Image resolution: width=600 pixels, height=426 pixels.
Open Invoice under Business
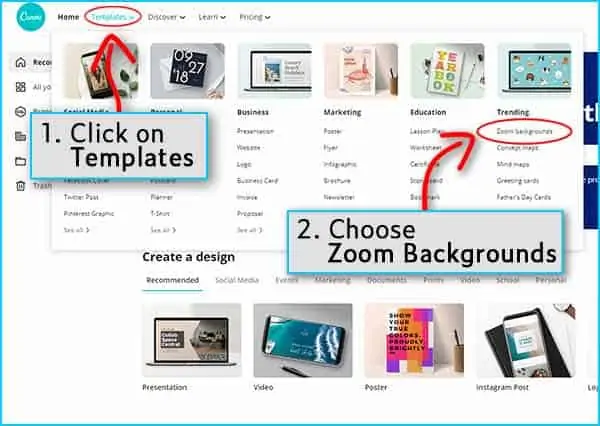[x=247, y=197]
